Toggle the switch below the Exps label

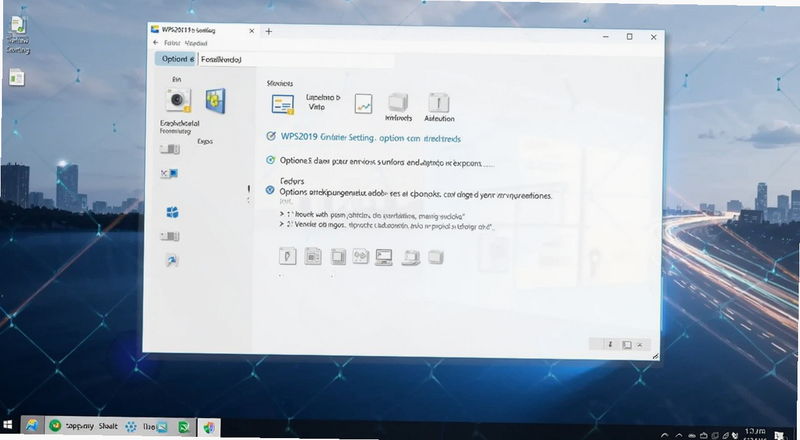[169, 149]
